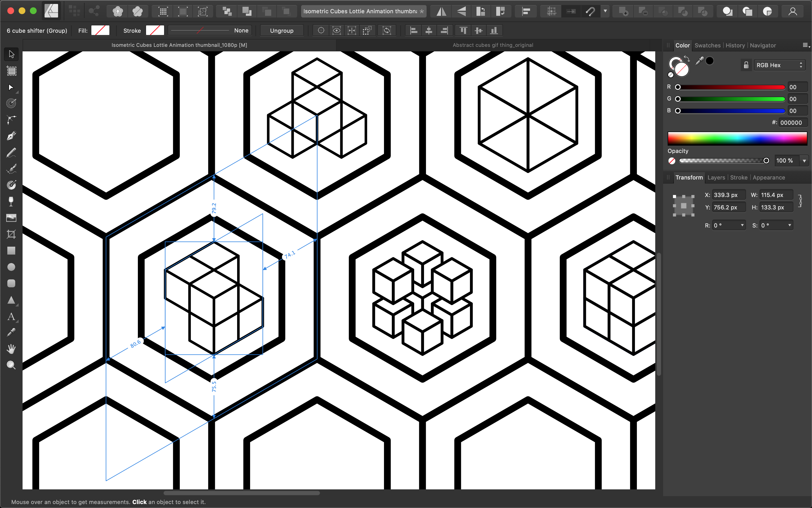
Task: Switch to the Swatches tab
Action: (707, 45)
